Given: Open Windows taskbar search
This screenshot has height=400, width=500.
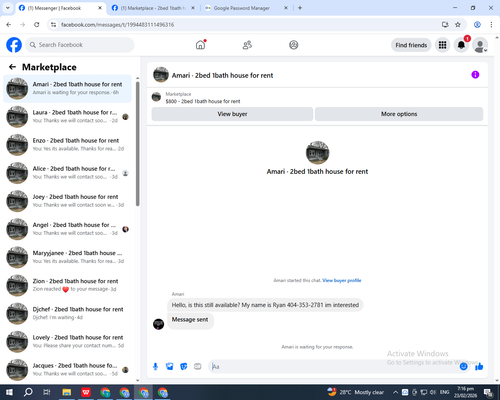Looking at the screenshot, I should (x=28, y=392).
